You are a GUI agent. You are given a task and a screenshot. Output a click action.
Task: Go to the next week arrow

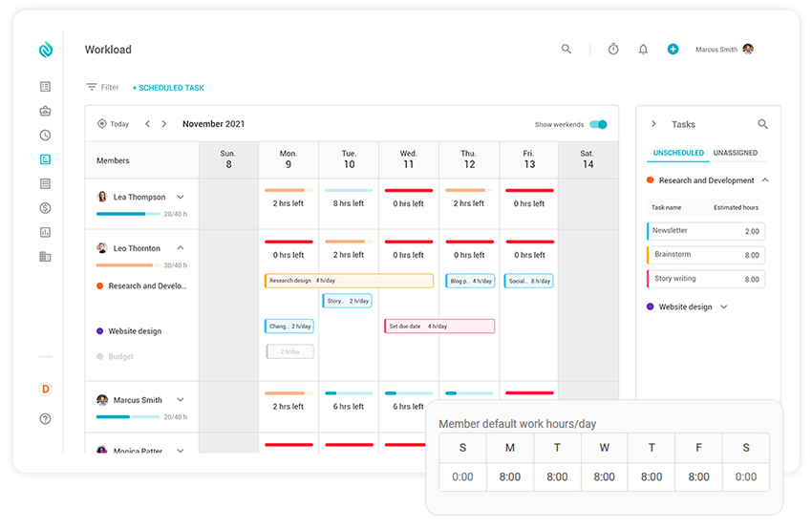point(164,124)
